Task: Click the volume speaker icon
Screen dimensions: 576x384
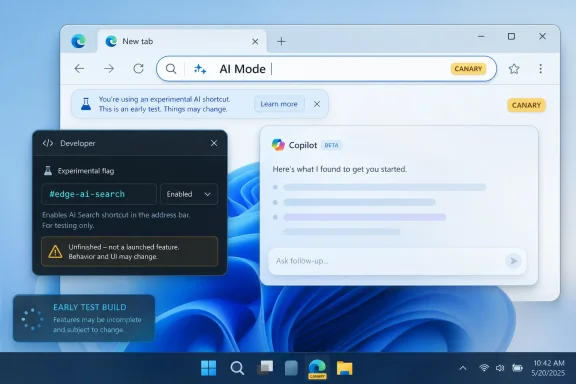Action: coord(500,368)
